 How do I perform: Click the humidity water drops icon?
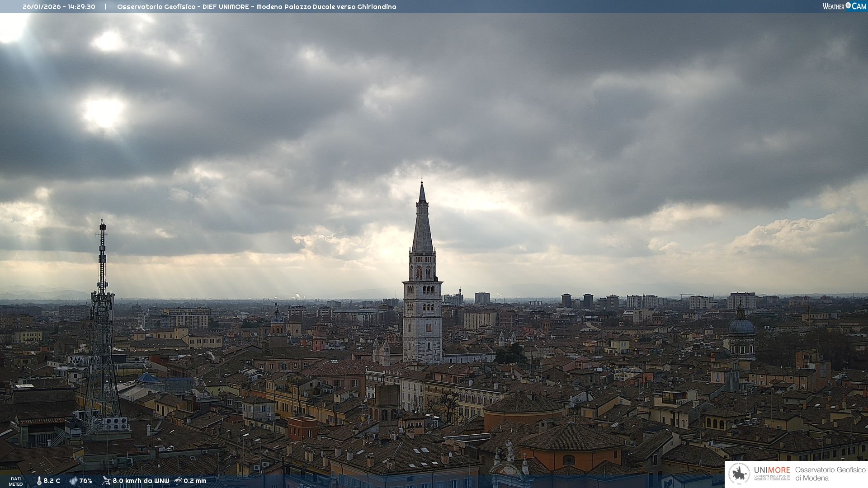[73, 481]
